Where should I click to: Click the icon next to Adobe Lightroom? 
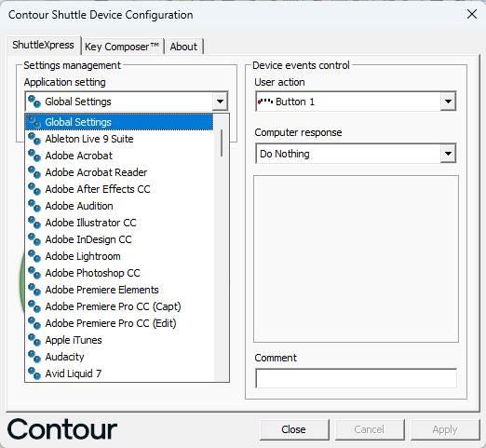(34, 256)
